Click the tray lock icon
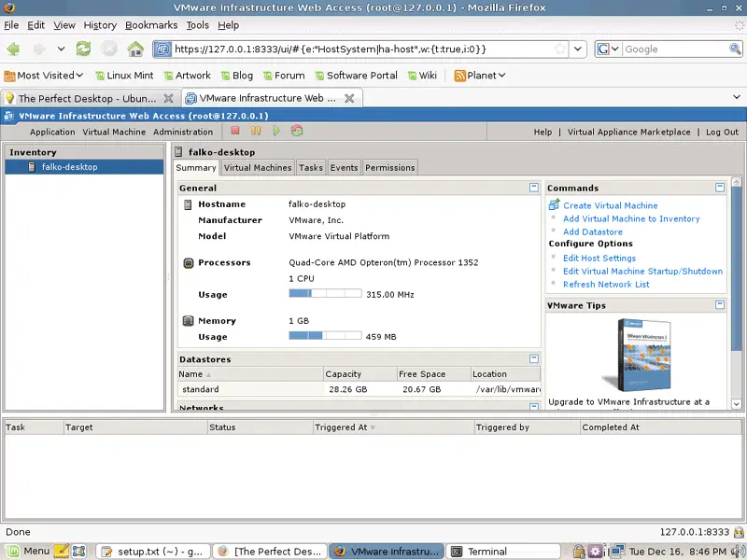The width and height of the screenshot is (747, 560). [x=579, y=552]
